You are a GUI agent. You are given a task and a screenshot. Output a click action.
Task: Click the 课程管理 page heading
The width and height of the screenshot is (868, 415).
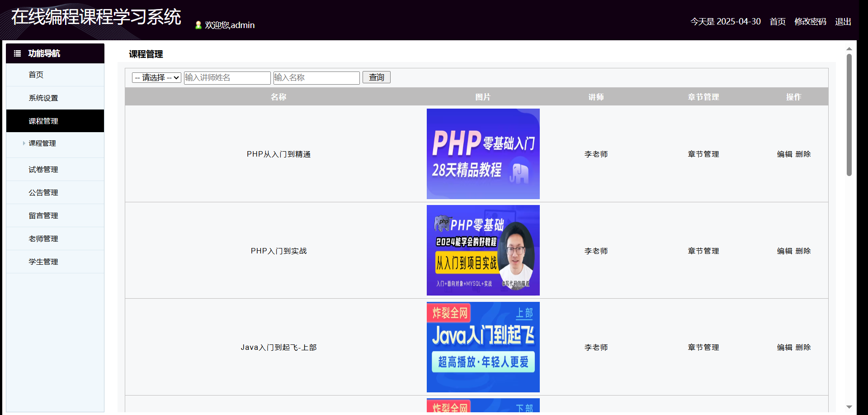coord(146,54)
